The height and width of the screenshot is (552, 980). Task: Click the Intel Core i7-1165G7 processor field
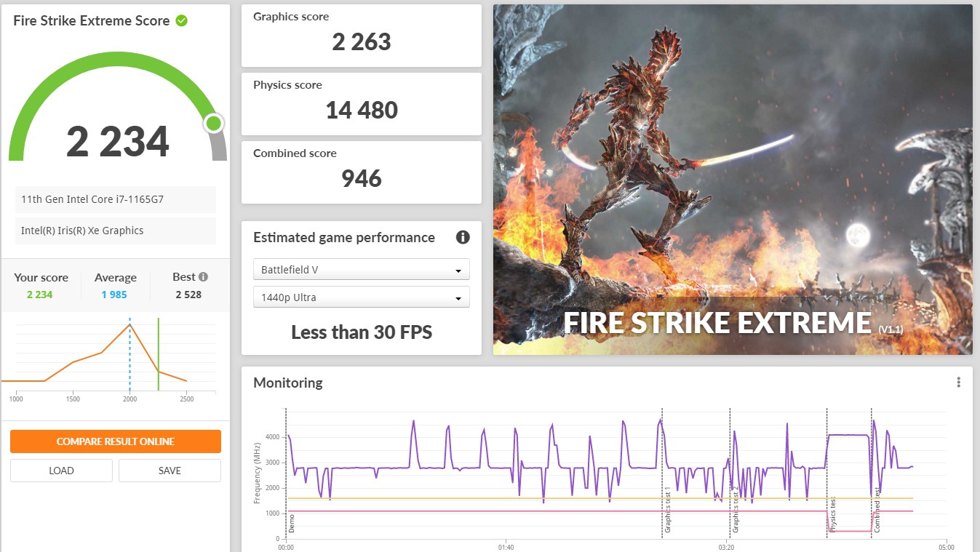116,199
